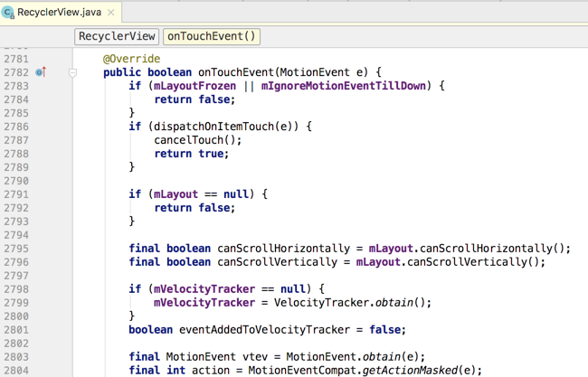Click the canScrollHorizontally variable declaration
This screenshot has height=377, width=588.
coord(283,249)
